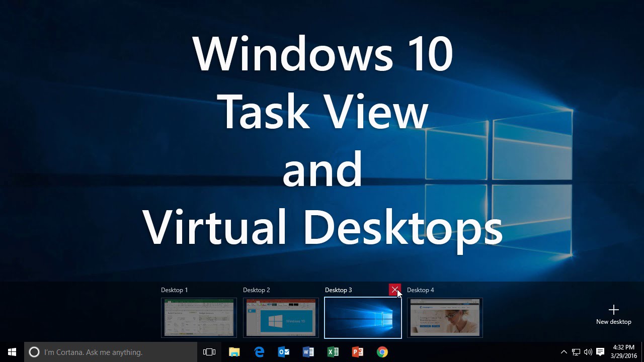Open the clock showing 4:32 PM
The height and width of the screenshot is (362, 644).
tap(624, 352)
